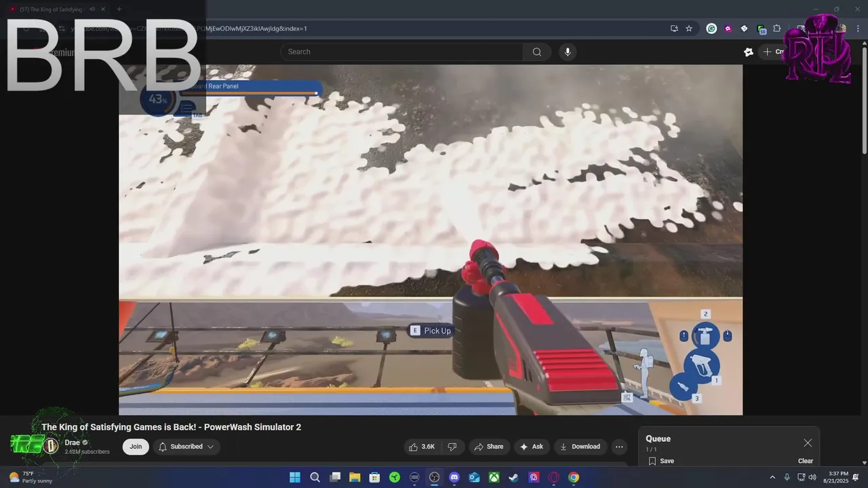This screenshot has height=488, width=868.
Task: Mute the YouTube tab via speaker icon
Action: (92, 9)
